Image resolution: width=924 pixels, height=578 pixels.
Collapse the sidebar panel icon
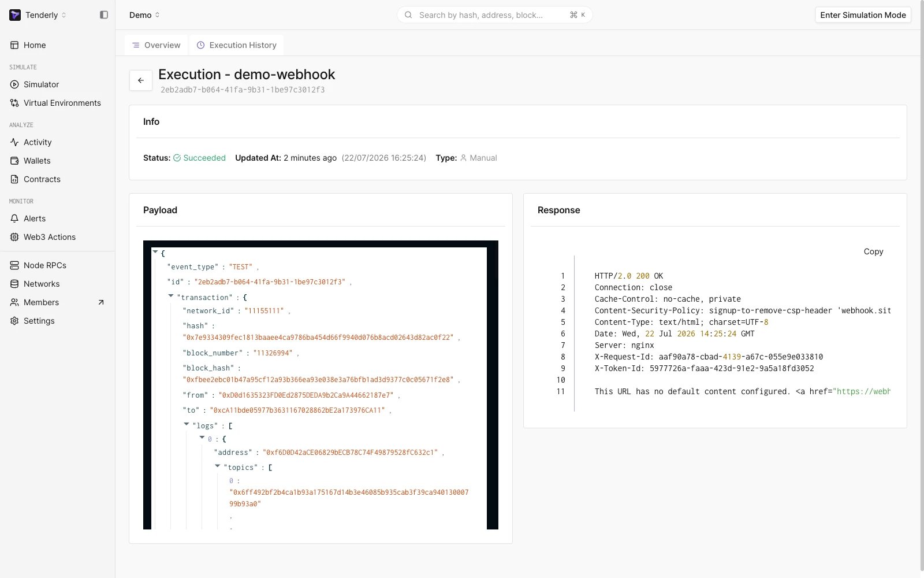click(104, 15)
